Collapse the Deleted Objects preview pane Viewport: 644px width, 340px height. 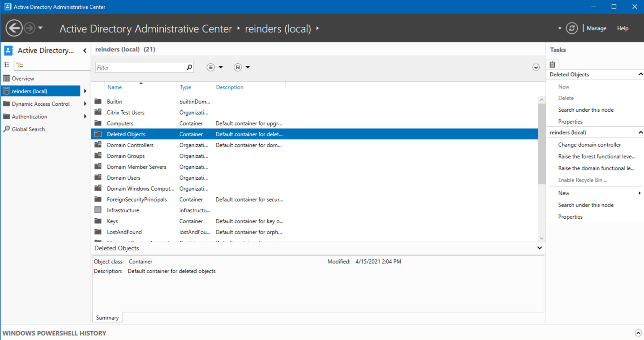point(540,248)
